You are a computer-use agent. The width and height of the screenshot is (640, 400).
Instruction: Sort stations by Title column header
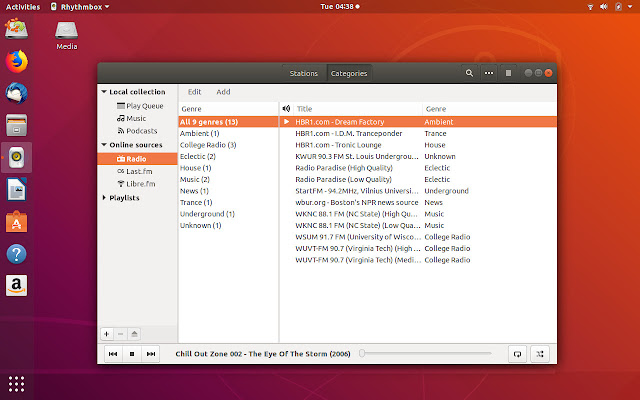coord(358,109)
